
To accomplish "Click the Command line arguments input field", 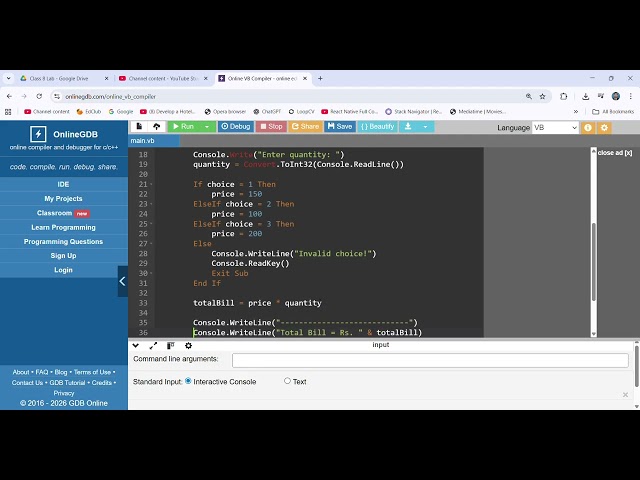I will [x=430, y=360].
